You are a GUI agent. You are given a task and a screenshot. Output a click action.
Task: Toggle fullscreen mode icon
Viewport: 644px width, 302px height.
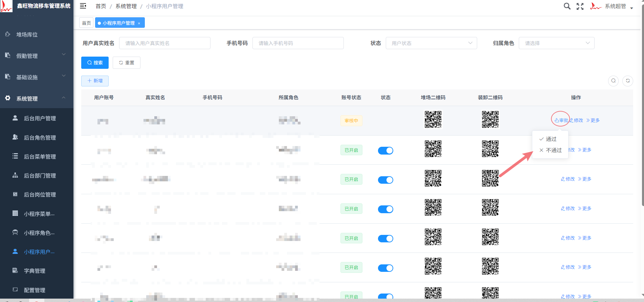(x=580, y=6)
